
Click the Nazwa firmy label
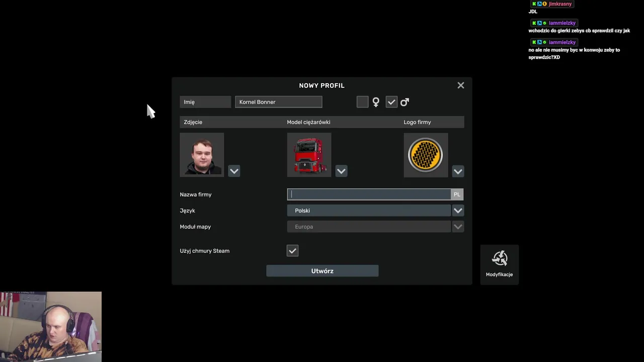point(196,195)
